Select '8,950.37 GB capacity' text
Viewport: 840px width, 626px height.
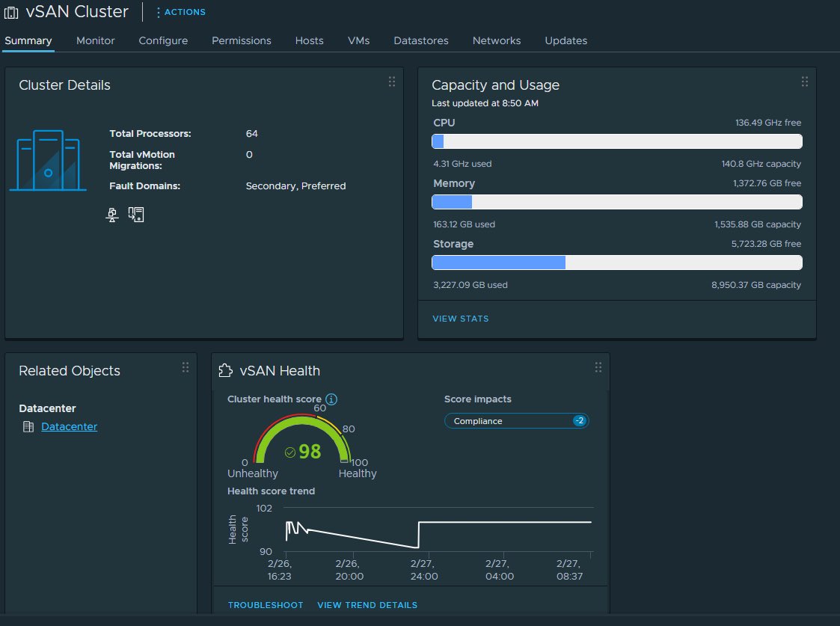pyautogui.click(x=756, y=285)
